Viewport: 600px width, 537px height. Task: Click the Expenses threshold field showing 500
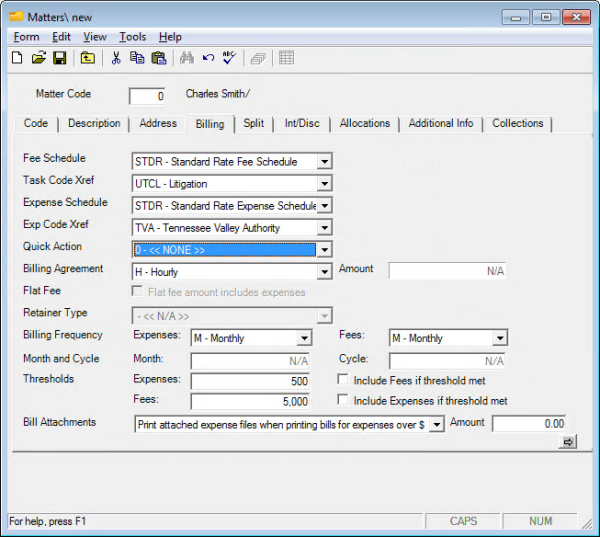[249, 381]
